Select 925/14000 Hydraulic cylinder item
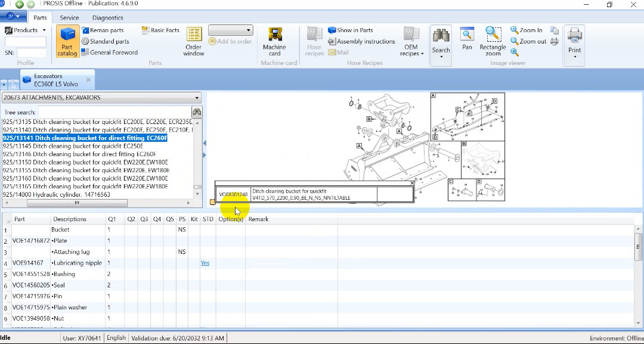This screenshot has width=644, height=344. 56,194
